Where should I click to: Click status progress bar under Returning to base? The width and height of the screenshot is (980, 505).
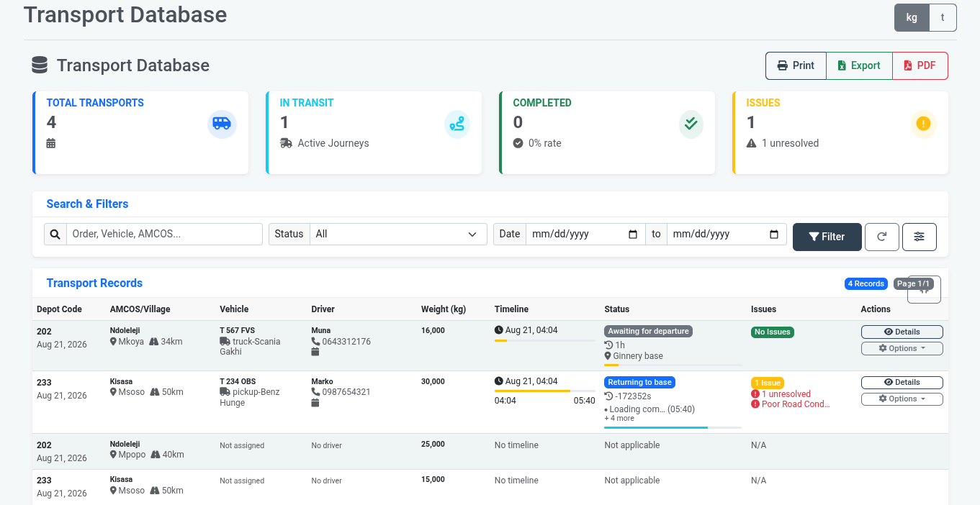[673, 427]
